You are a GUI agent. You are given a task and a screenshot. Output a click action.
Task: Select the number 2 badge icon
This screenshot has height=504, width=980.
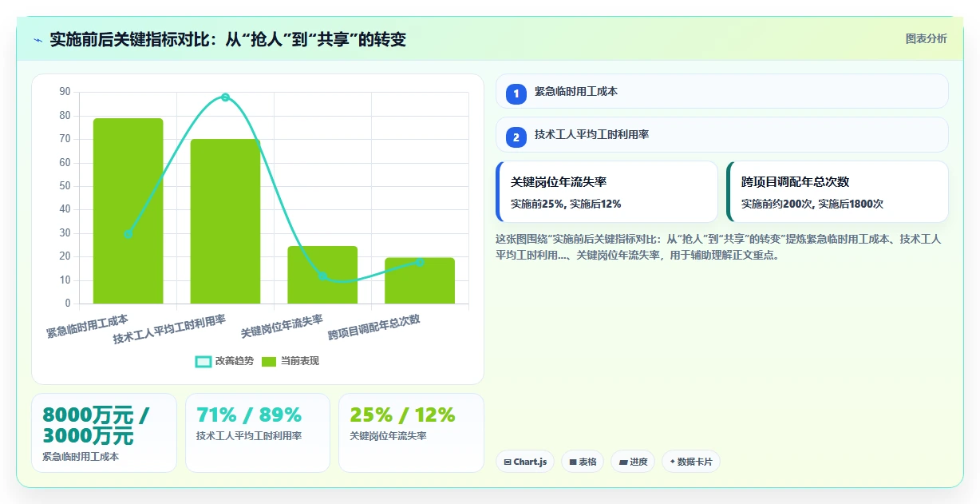516,137
